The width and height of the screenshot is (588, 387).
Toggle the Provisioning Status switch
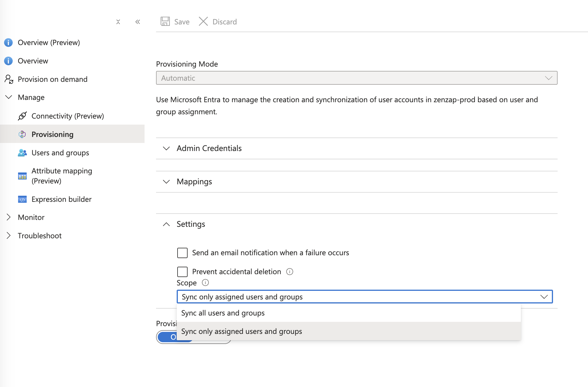coord(166,337)
